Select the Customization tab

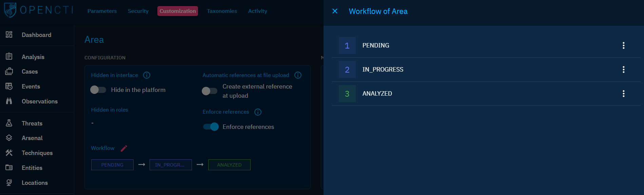(178, 11)
